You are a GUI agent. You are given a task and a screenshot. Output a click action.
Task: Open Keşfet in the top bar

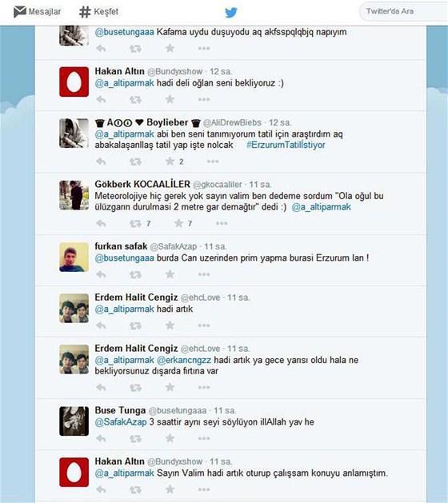coord(99,12)
